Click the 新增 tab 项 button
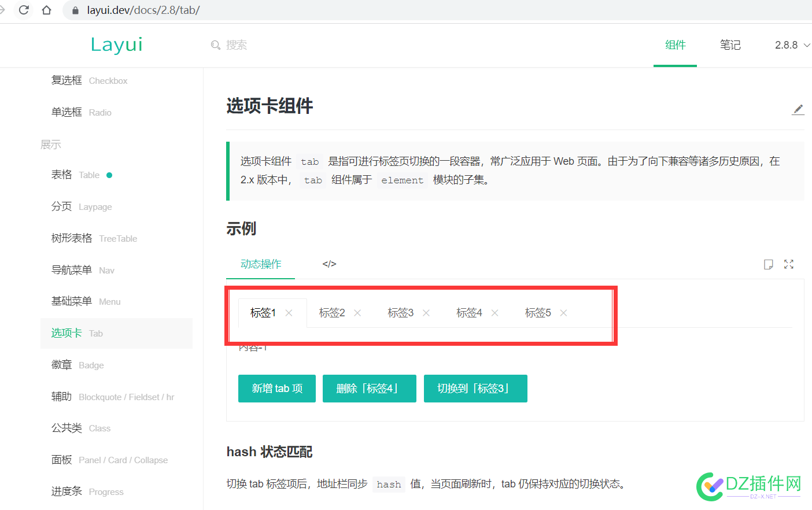 click(277, 389)
